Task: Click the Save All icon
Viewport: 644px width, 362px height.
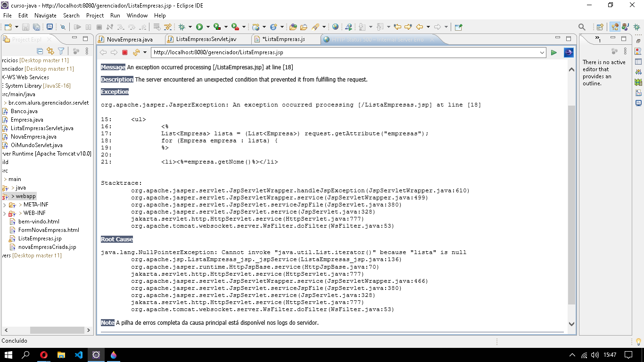Action: (36, 27)
